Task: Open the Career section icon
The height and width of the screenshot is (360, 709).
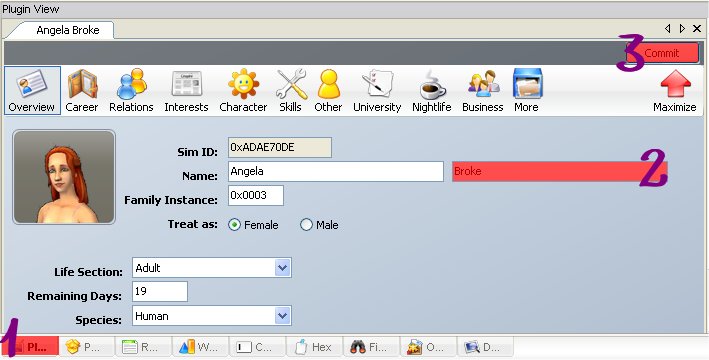Action: coord(82,90)
